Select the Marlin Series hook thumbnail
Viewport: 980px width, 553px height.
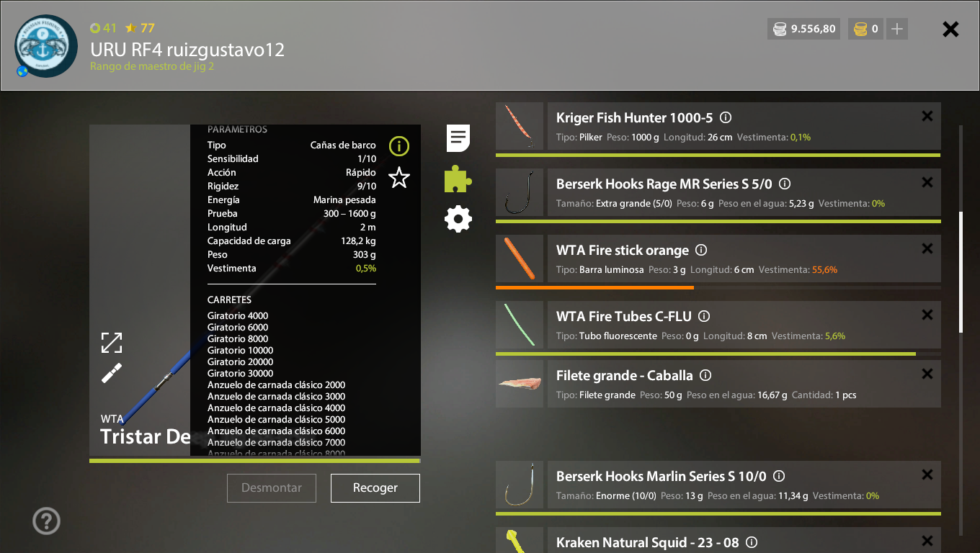(520, 485)
